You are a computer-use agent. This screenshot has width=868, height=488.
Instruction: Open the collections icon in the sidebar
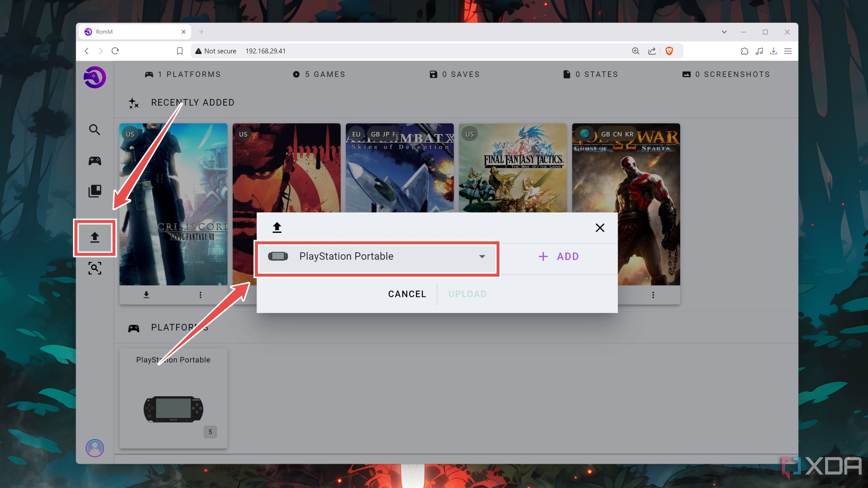tap(95, 191)
